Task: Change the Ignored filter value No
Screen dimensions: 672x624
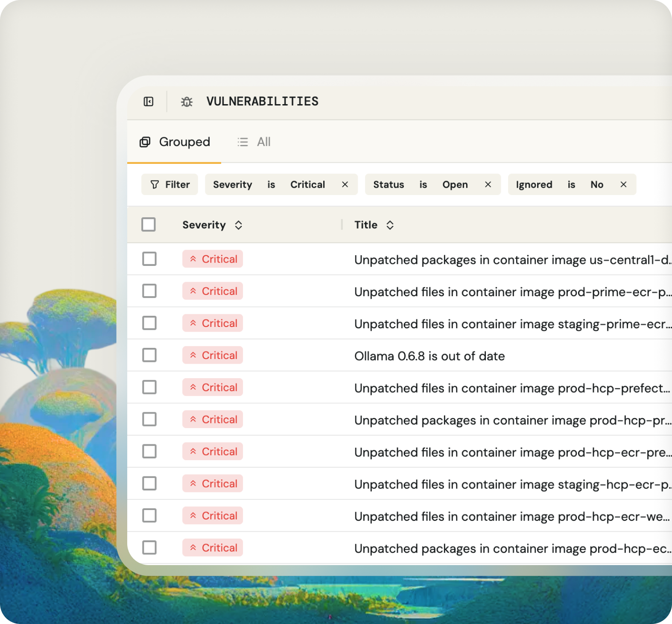Action: tap(597, 184)
